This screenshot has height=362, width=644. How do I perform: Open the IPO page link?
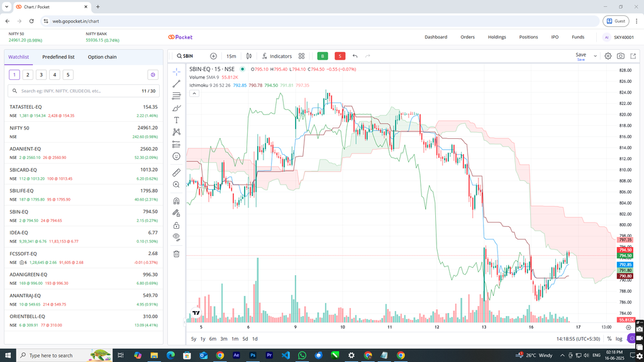click(555, 37)
